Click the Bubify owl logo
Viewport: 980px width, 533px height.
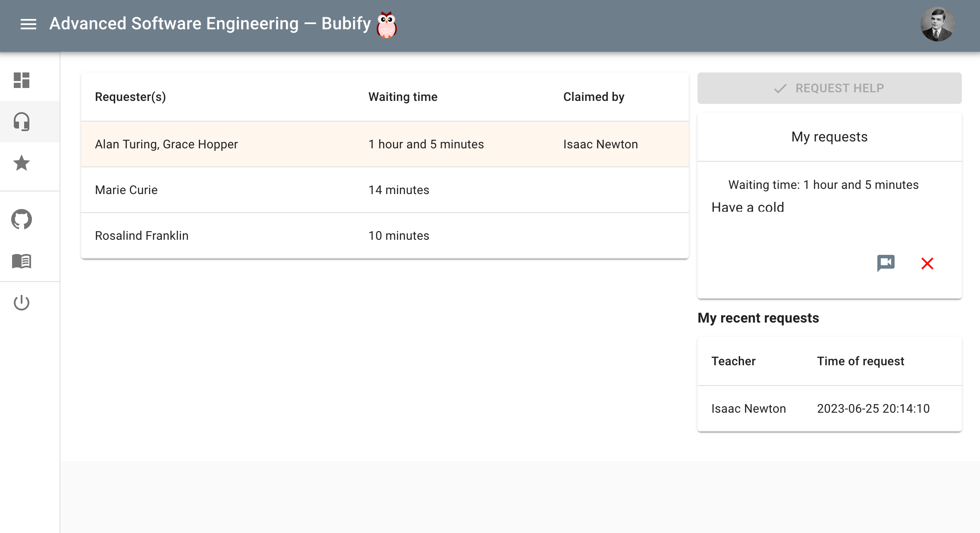coord(386,25)
